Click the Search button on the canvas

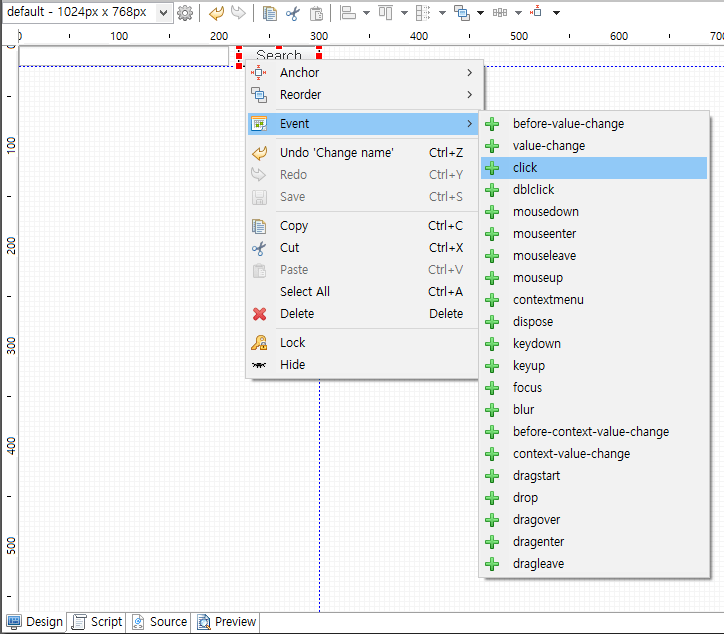[279, 56]
